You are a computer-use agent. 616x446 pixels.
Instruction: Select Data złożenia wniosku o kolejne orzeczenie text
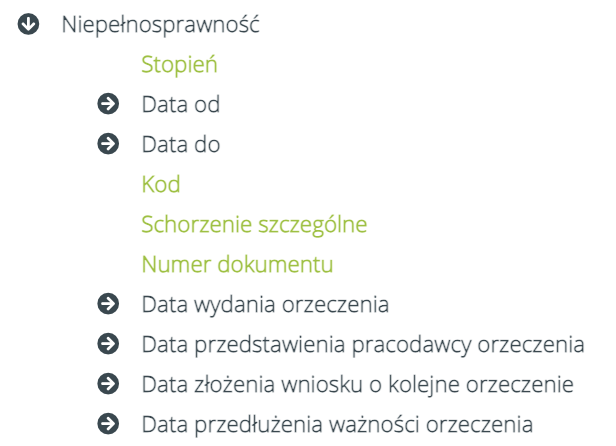357,384
